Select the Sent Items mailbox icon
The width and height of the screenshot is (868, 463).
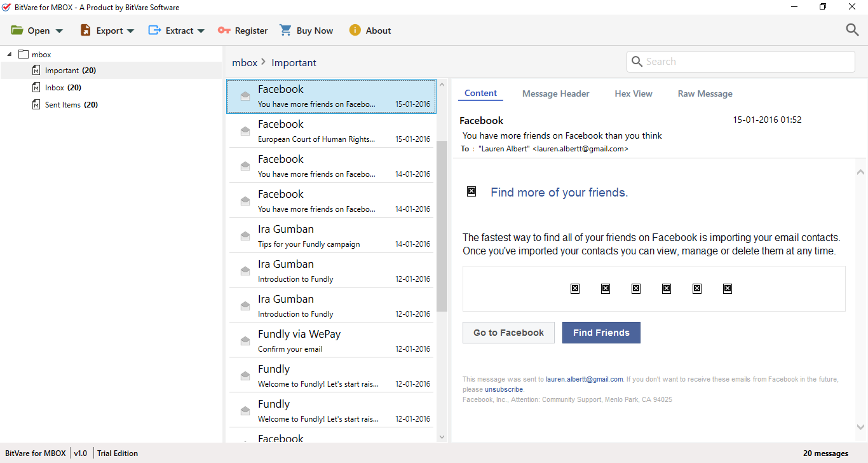point(36,105)
